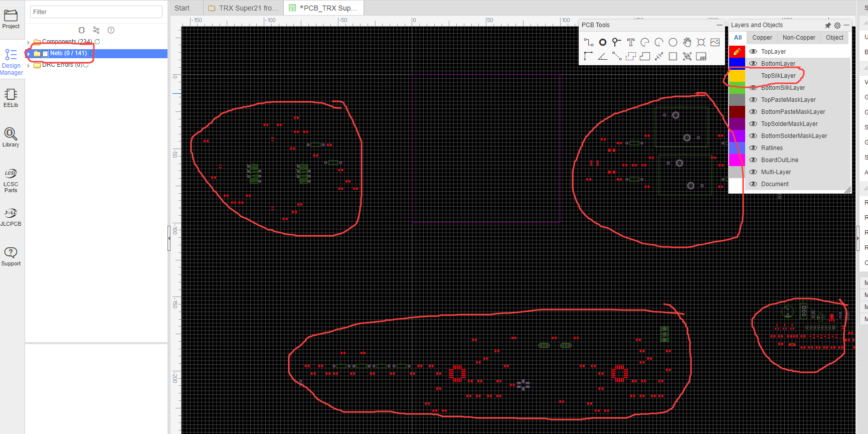Switch to the Copper layers tab

pyautogui.click(x=762, y=38)
